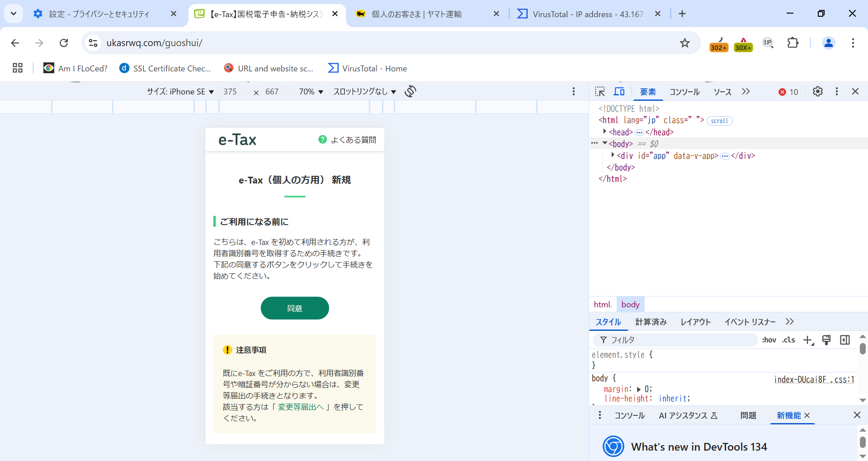Viewport: 868px width, 461px height.
Task: Open the 問題 drawer tab
Action: 748,415
